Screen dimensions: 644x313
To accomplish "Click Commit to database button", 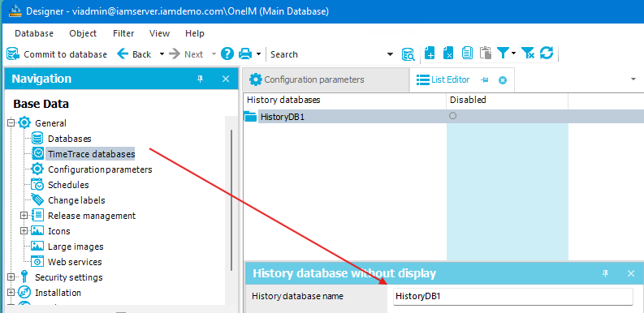I will point(57,54).
